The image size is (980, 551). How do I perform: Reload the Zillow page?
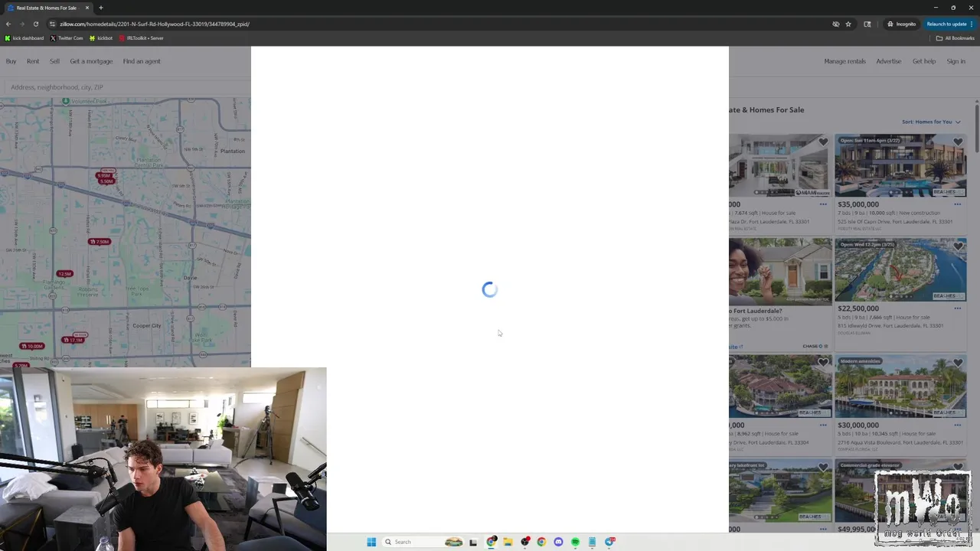click(35, 24)
